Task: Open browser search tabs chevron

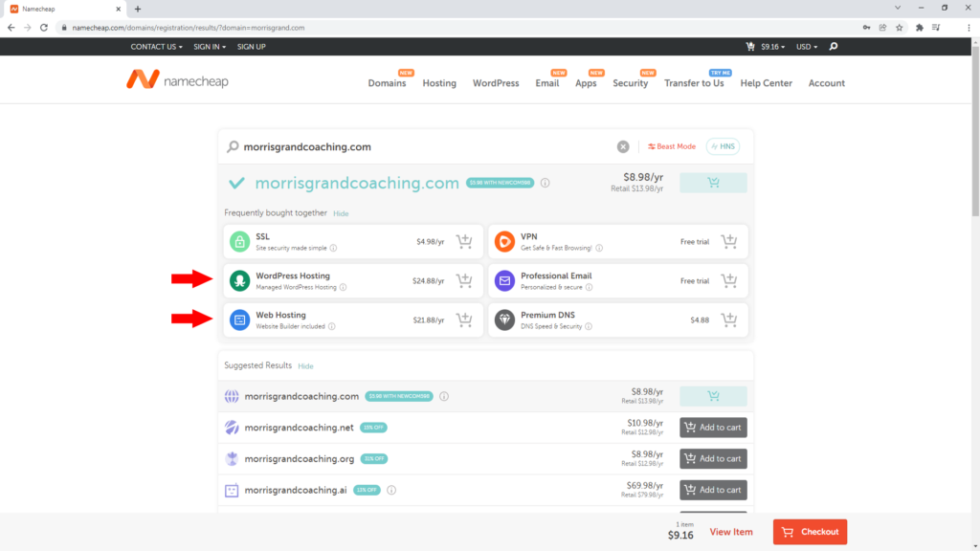Action: coord(898,8)
